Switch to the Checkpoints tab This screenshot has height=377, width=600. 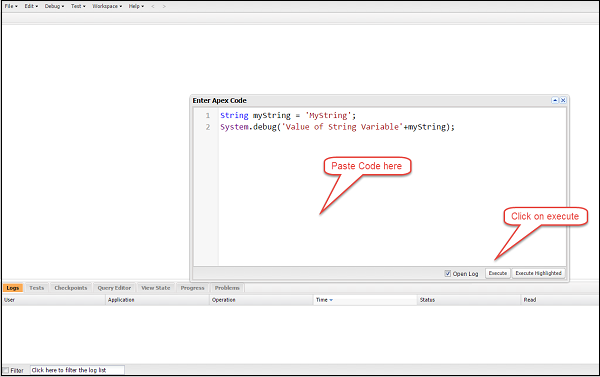(x=71, y=288)
